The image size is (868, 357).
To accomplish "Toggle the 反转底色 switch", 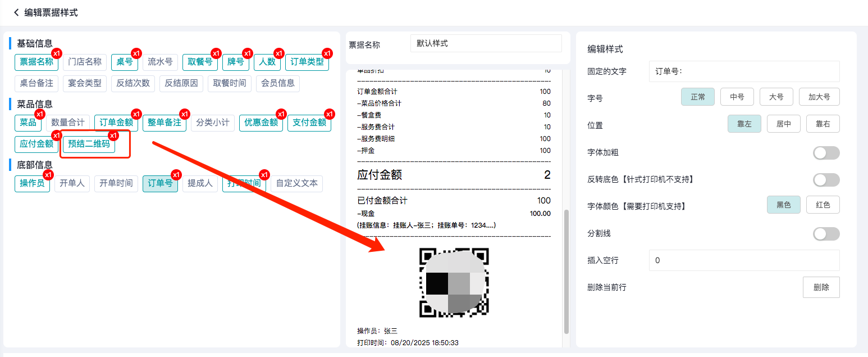I will pyautogui.click(x=826, y=180).
